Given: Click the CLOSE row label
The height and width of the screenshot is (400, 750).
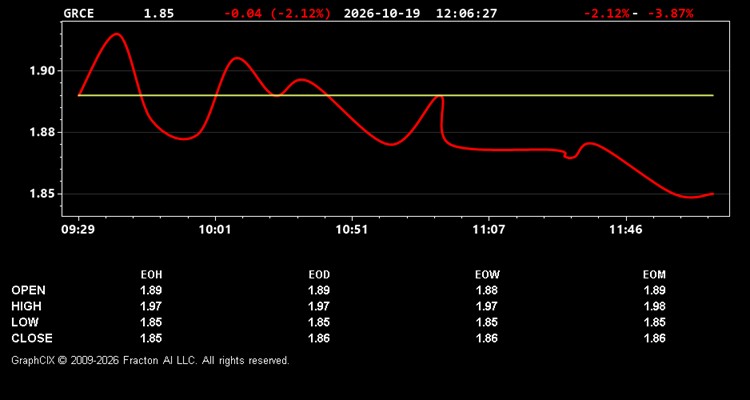Looking at the screenshot, I should pos(32,338).
